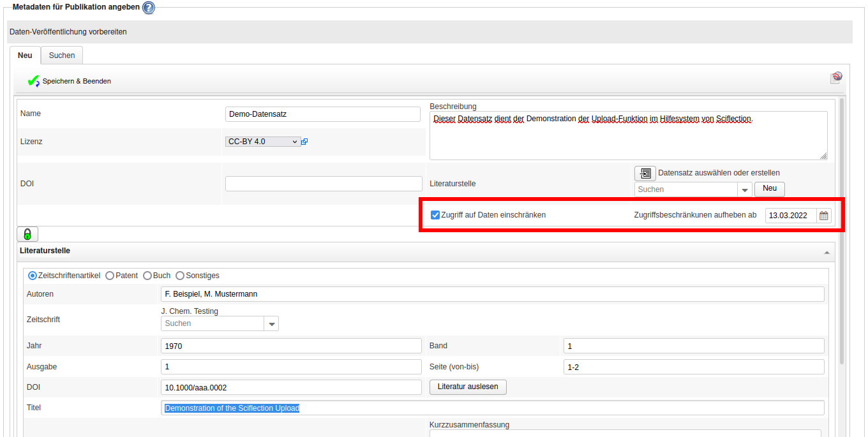The width and height of the screenshot is (868, 437).
Task: Expand the Literaturstelle search dropdown arrow
Action: pos(745,189)
